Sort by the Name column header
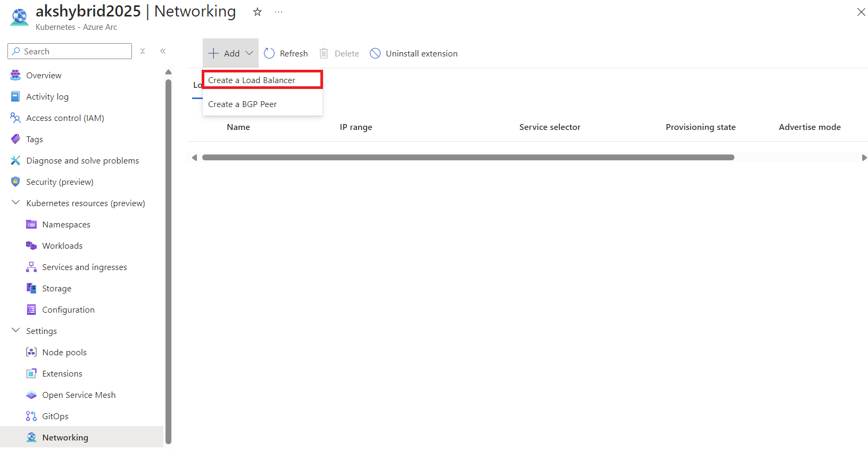The height and width of the screenshot is (449, 868). coord(238,127)
